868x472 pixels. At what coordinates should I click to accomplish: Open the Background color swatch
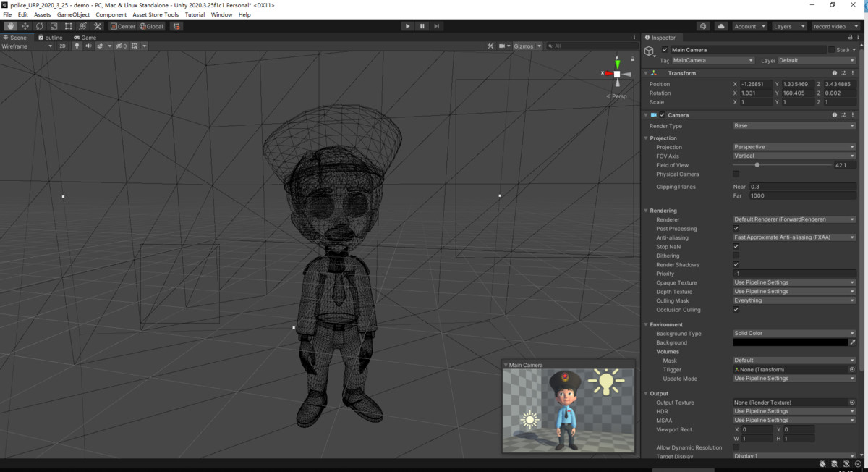coord(790,342)
